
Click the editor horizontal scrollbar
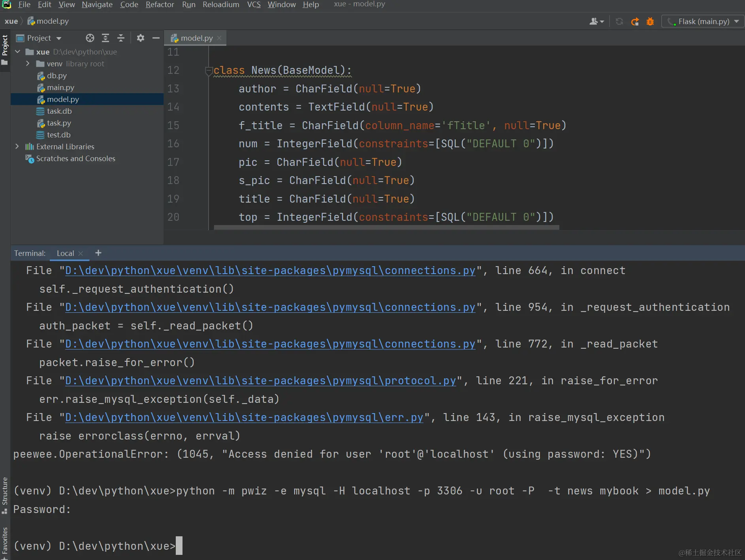[x=386, y=227]
